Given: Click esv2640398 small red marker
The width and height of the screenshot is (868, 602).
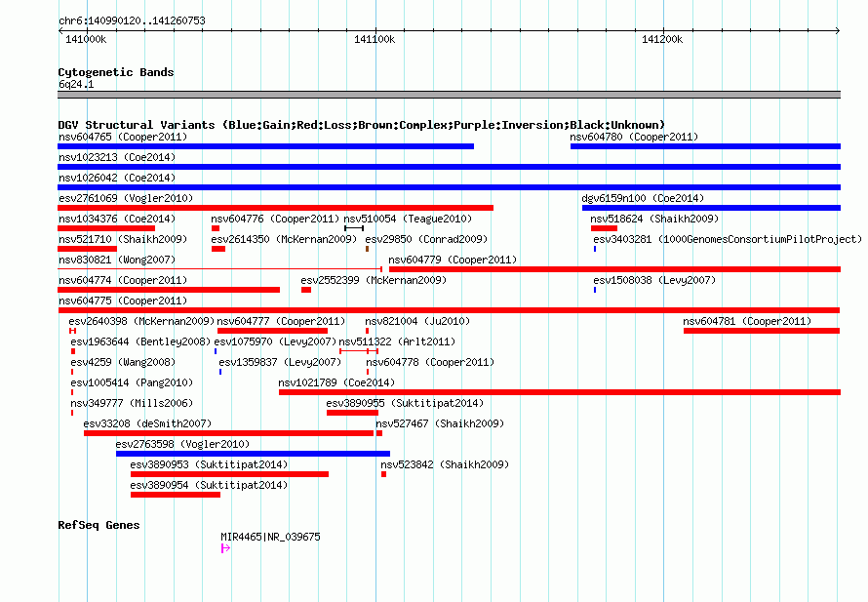Looking at the screenshot, I should [72, 331].
